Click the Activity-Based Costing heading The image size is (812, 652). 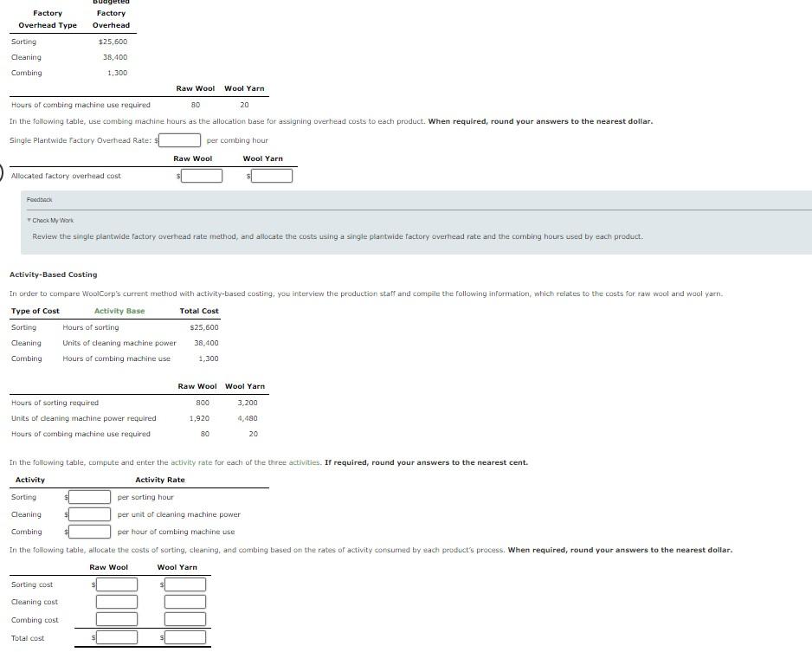click(x=54, y=275)
